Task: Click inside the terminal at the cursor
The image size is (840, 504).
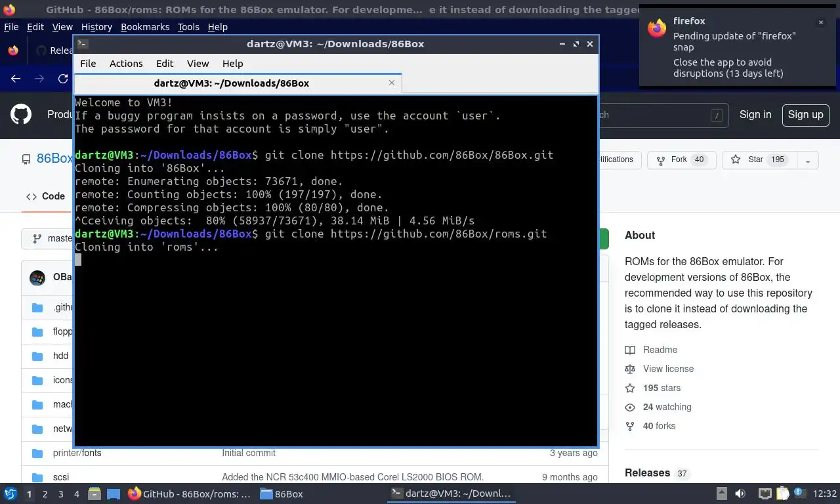Action: click(78, 260)
